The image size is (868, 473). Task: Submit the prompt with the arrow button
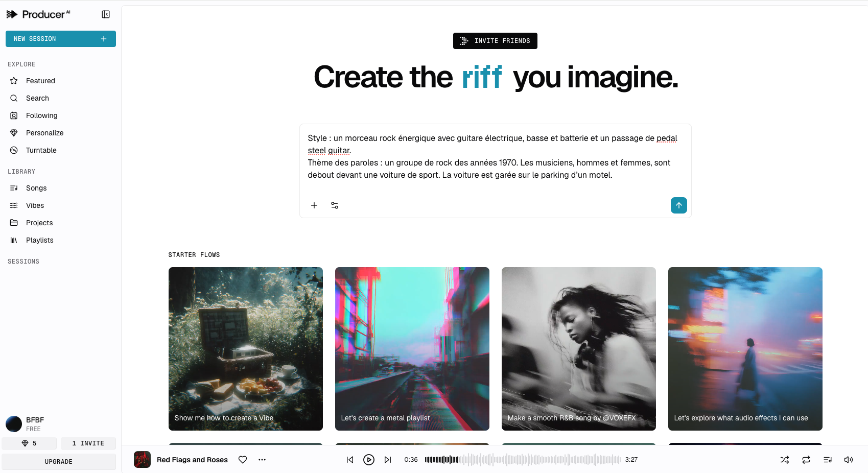[x=678, y=205]
